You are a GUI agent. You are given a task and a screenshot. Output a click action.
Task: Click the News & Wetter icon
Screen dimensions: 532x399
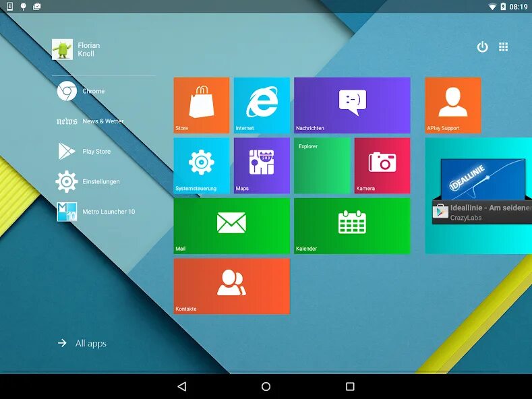67,121
